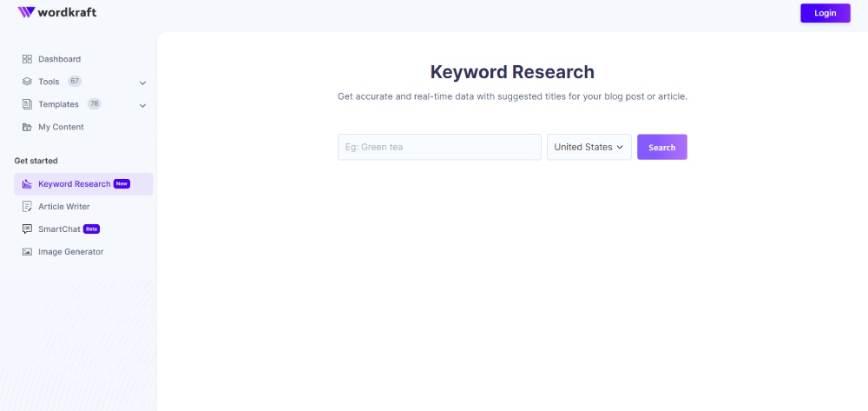Click the Tools layers icon
The width and height of the screenshot is (868, 411).
click(x=27, y=82)
